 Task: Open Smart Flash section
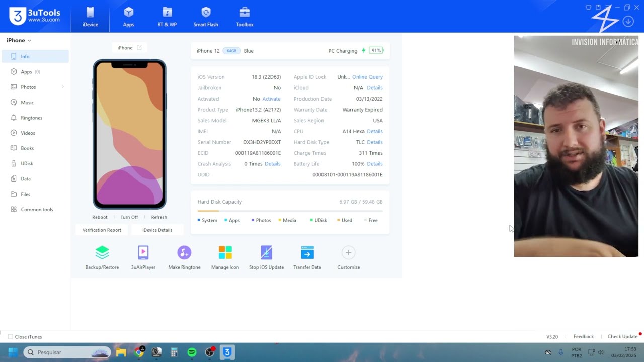pos(206,16)
